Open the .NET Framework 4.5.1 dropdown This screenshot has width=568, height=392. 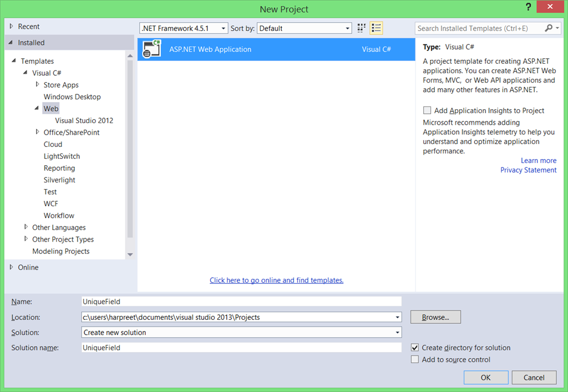pyautogui.click(x=184, y=28)
